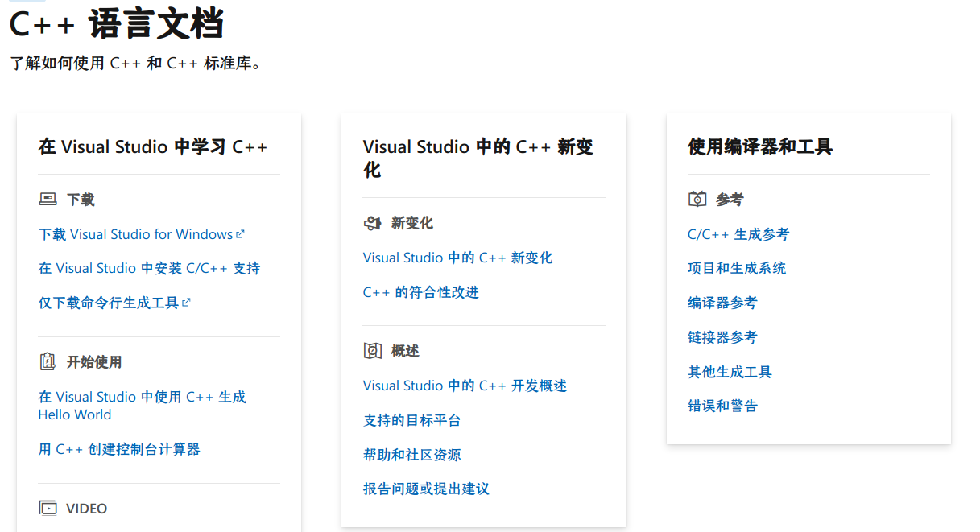The height and width of the screenshot is (532, 980).
Task: Click card heading 在 Visual Studio 中学习 C++
Action: 153,146
